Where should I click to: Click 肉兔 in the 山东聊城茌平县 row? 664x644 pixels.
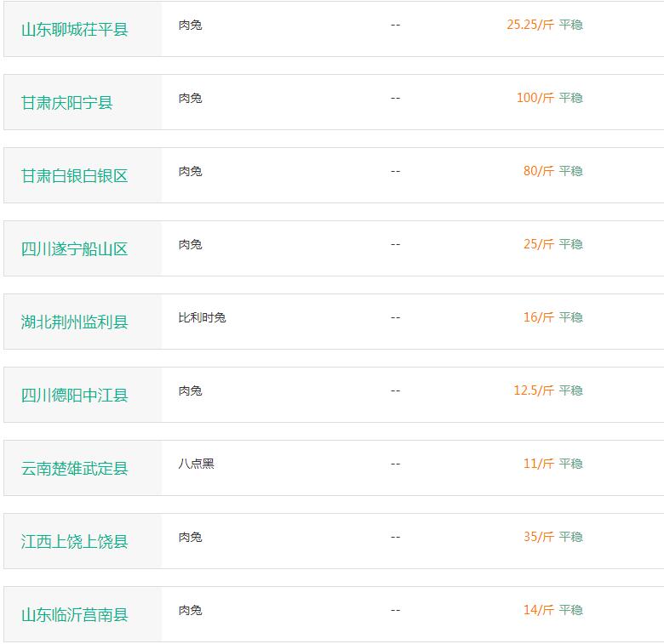click(x=190, y=25)
